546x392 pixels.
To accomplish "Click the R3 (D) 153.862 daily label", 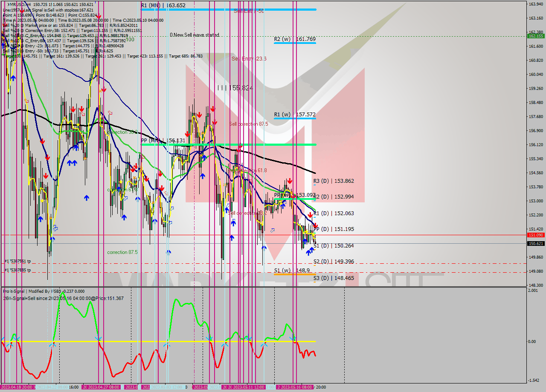I will [x=334, y=181].
